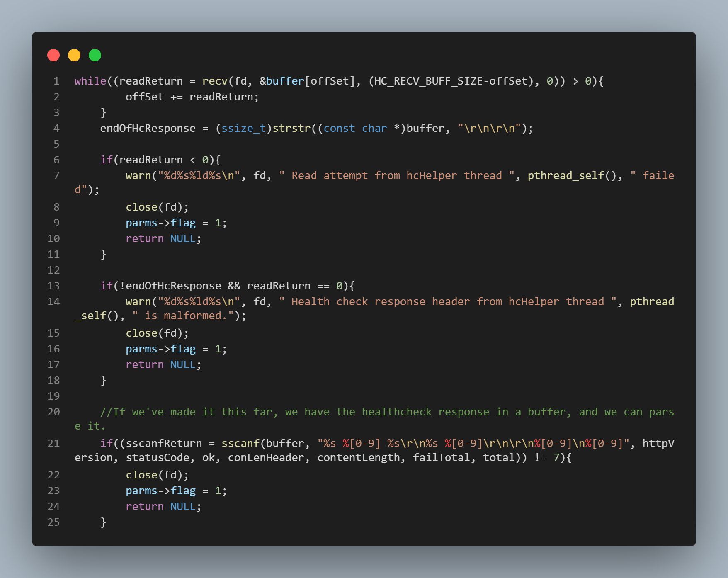Click 'return NULL;' on line 24
Image resolution: width=728 pixels, height=578 pixels.
click(x=164, y=506)
